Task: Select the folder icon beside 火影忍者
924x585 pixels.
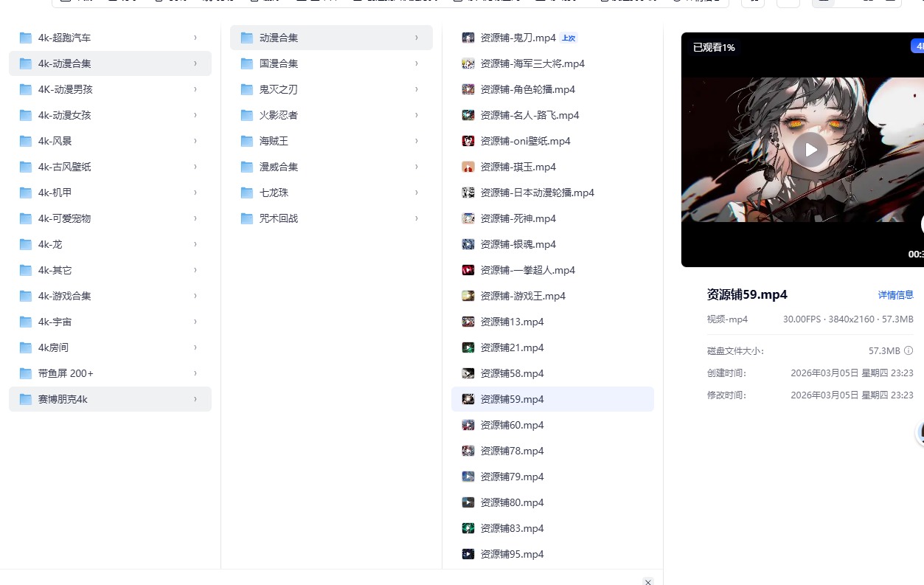Action: (x=247, y=115)
